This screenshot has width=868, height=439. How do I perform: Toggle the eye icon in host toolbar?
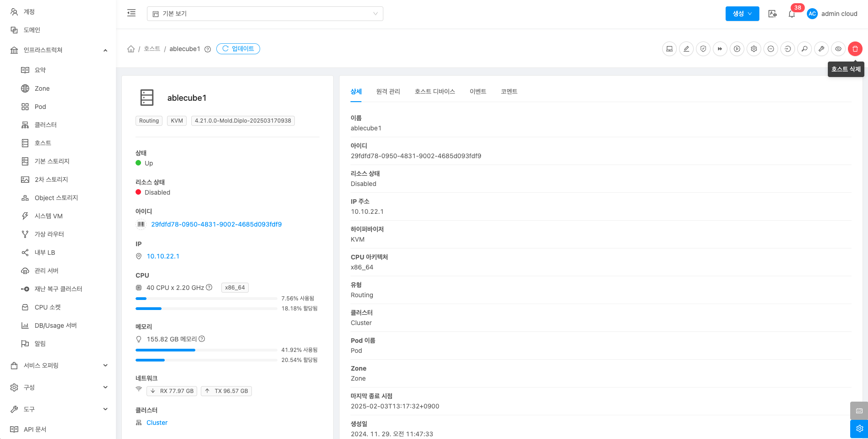tap(838, 49)
